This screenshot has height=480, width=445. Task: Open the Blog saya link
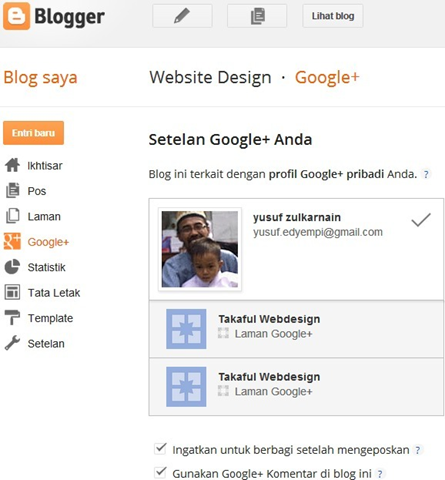click(x=40, y=78)
